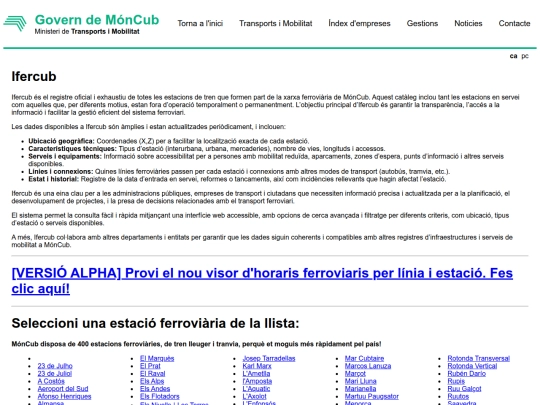Open station l'Amposta

pyautogui.click(x=257, y=381)
